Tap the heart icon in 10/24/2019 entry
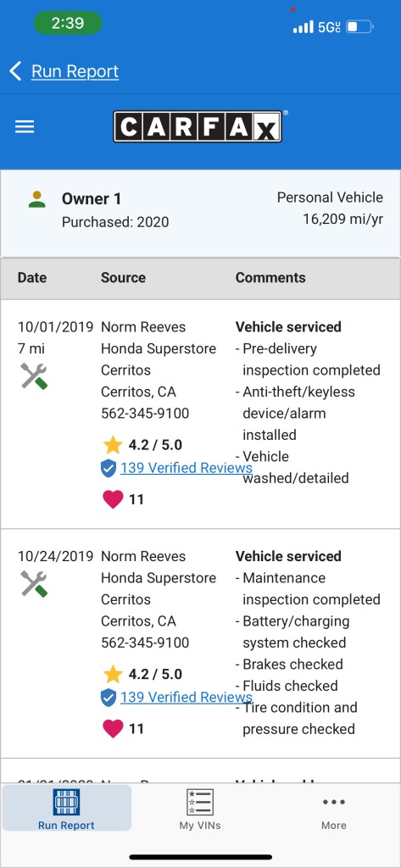401x868 pixels. [x=113, y=728]
